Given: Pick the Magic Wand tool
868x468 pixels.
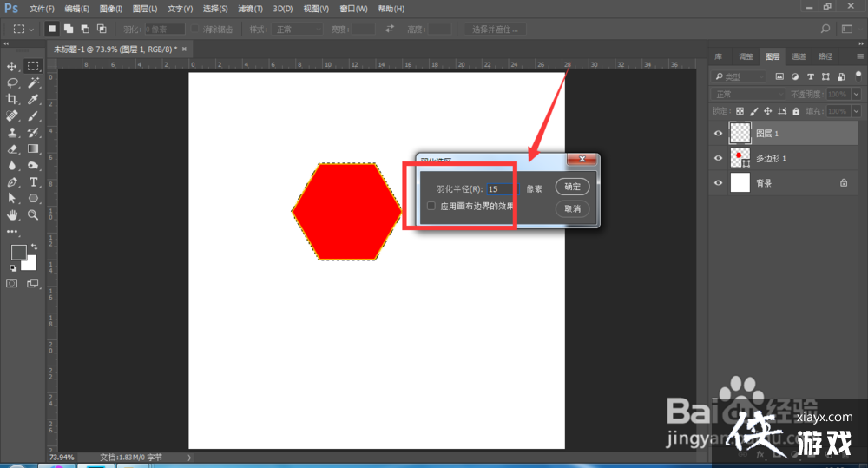Looking at the screenshot, I should pyautogui.click(x=34, y=82).
